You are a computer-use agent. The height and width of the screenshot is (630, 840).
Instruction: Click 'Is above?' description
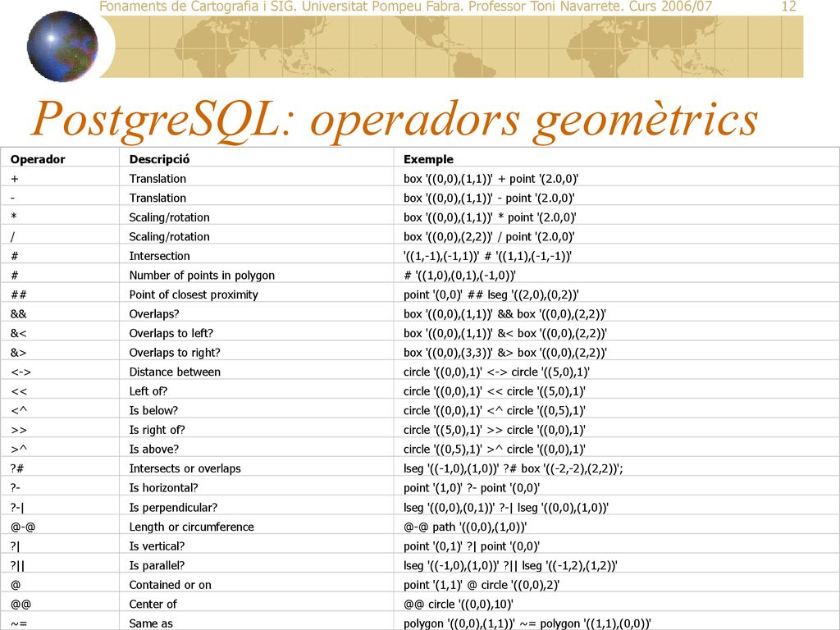(x=153, y=449)
